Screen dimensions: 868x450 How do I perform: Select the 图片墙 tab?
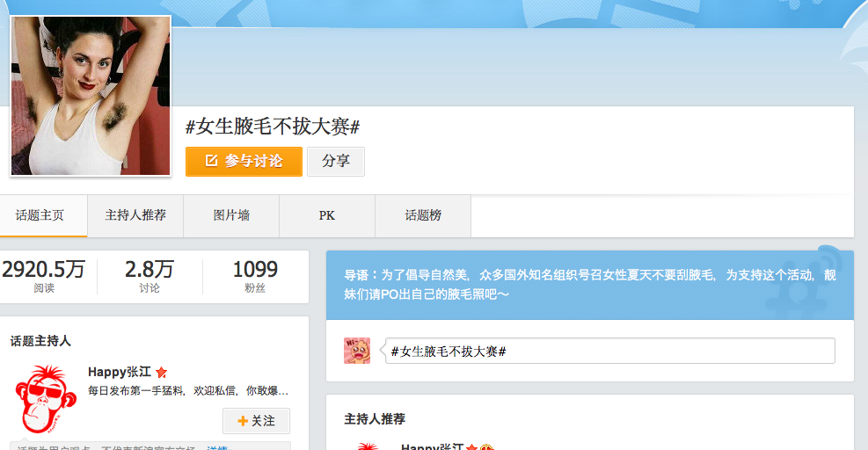231,215
